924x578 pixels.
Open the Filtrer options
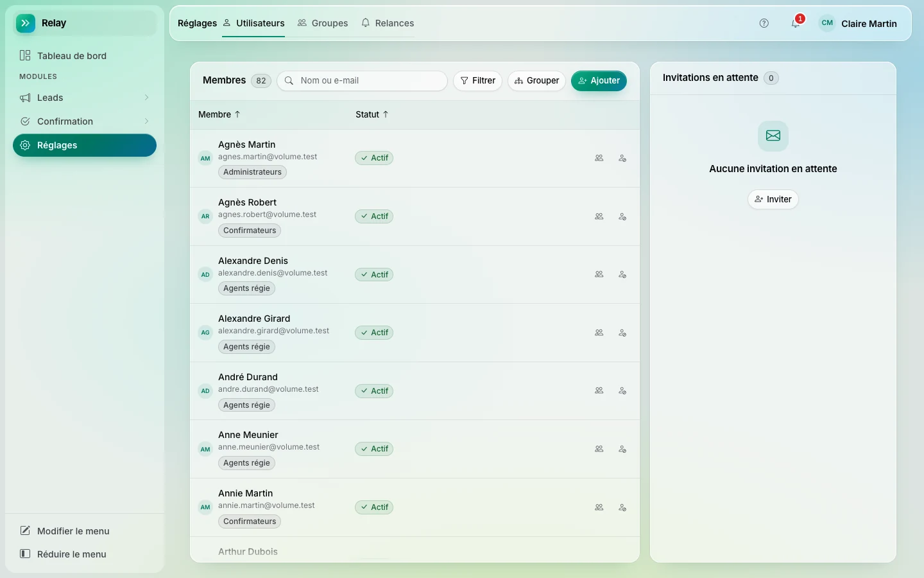click(x=478, y=81)
